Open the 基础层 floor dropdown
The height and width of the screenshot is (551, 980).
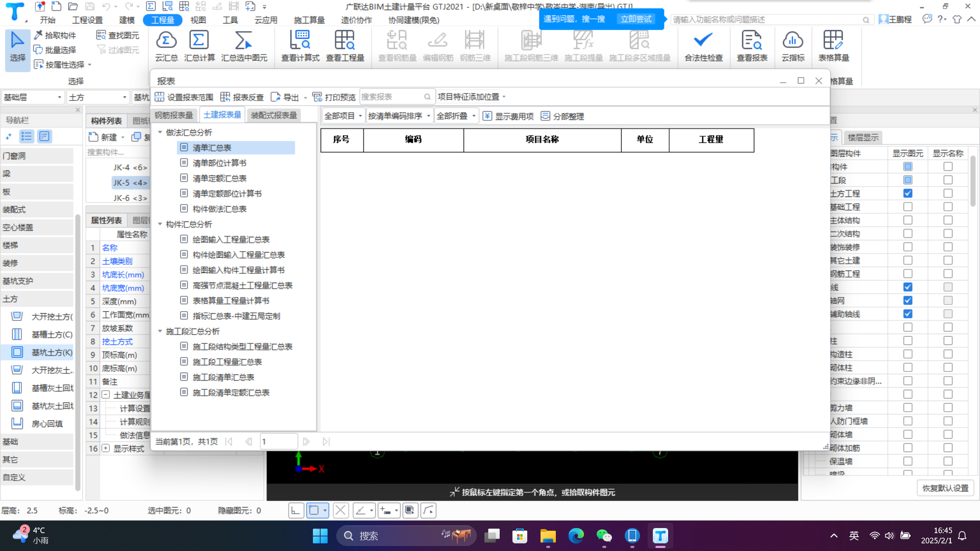pos(33,97)
